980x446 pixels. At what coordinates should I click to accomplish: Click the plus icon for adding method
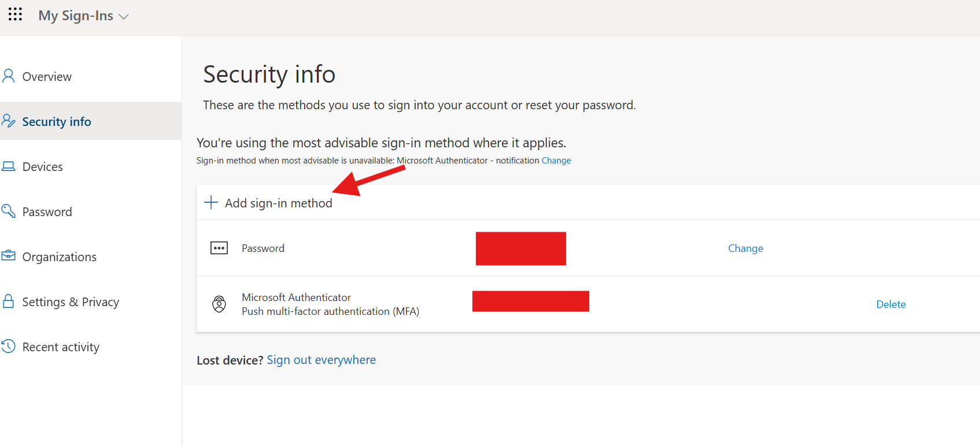pos(211,202)
